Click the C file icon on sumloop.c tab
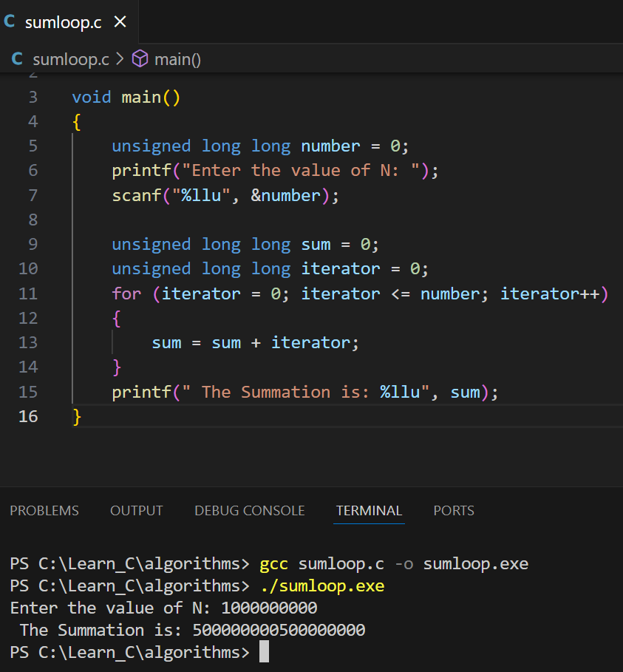623x672 pixels. point(9,21)
